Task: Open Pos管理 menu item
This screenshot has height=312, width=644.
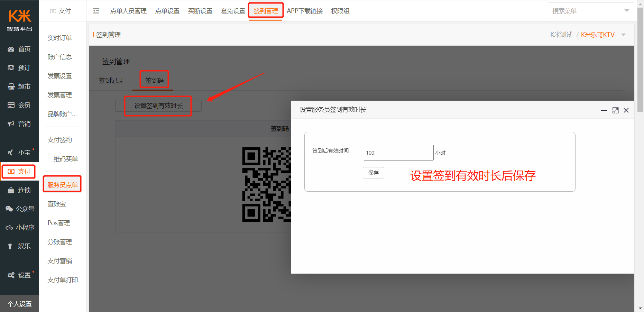Action: coord(59,223)
